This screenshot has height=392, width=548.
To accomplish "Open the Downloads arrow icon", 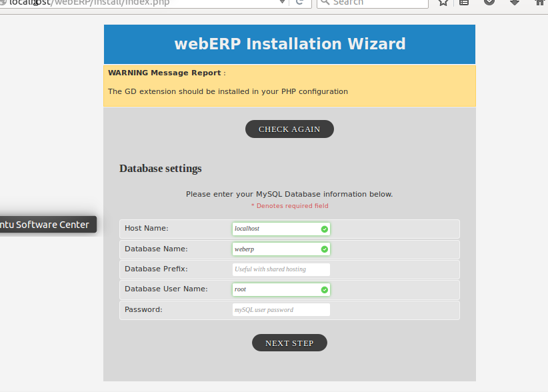I will [x=515, y=3].
